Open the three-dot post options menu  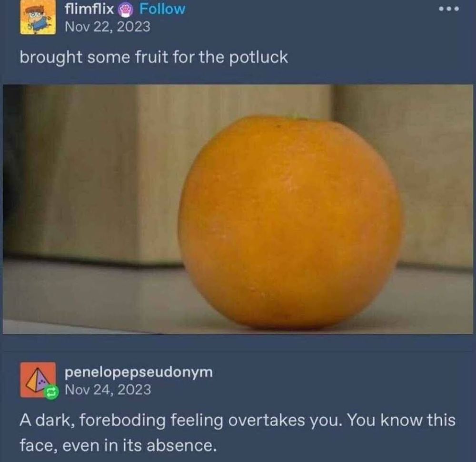tap(449, 9)
